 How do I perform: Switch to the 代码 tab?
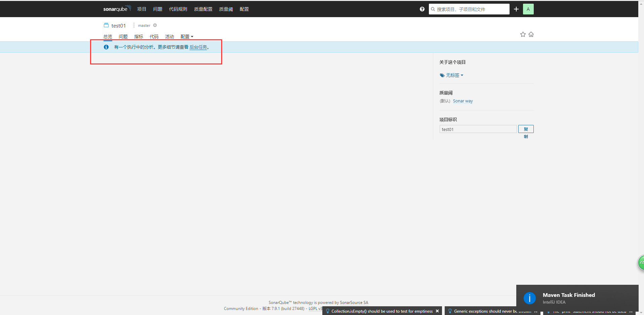[154, 37]
